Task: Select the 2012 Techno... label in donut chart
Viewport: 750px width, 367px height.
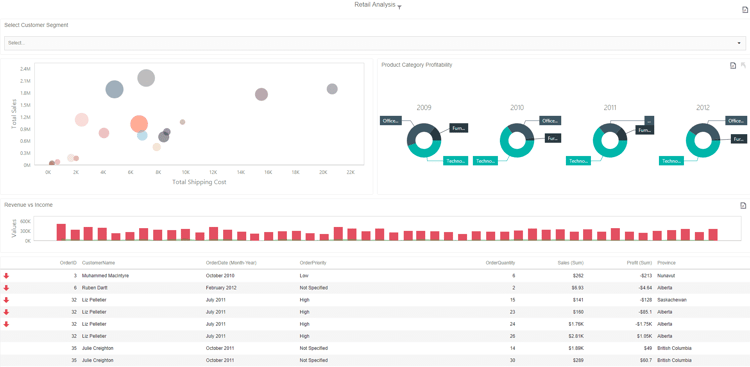Action: [x=671, y=161]
